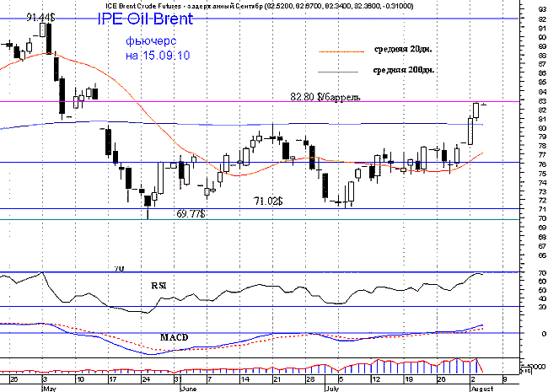Image resolution: width=548 pixels, height=392 pixels.
Task: Click date axis label '7' in June
Action: [210, 379]
